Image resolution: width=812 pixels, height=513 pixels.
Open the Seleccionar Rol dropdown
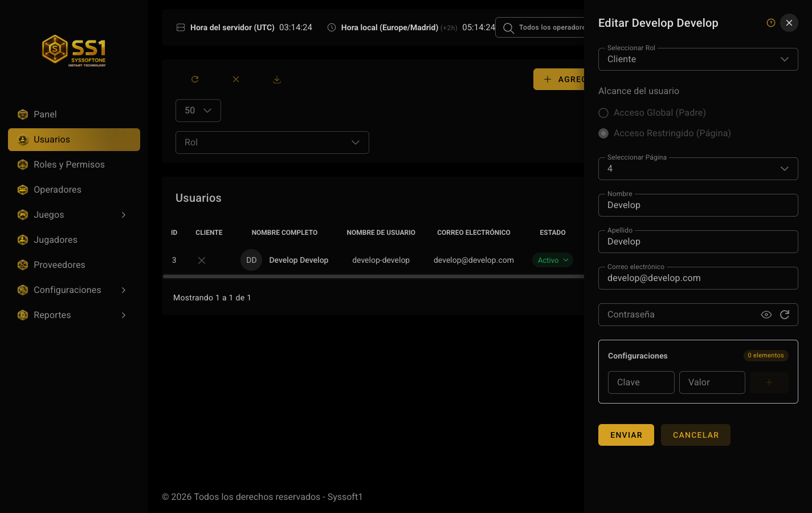pos(698,59)
